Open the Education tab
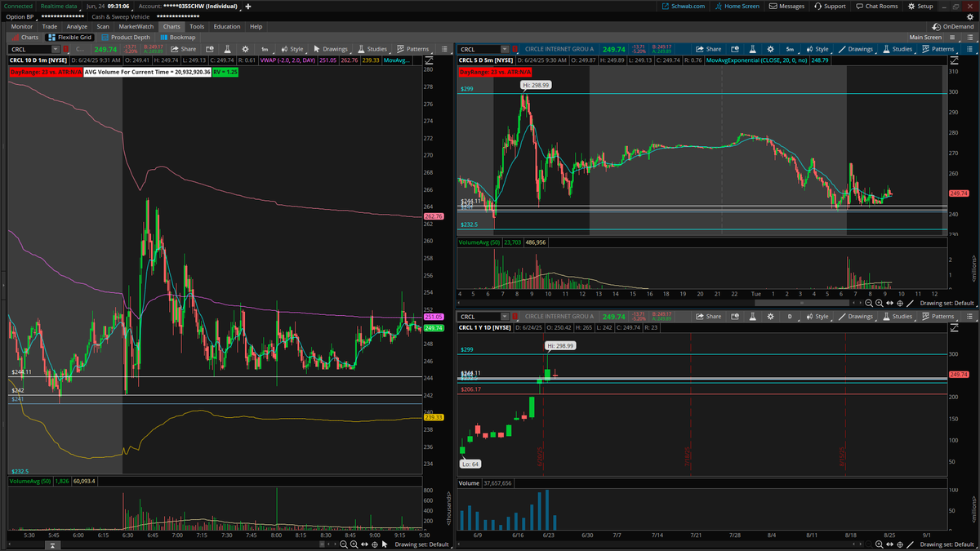 tap(227, 26)
